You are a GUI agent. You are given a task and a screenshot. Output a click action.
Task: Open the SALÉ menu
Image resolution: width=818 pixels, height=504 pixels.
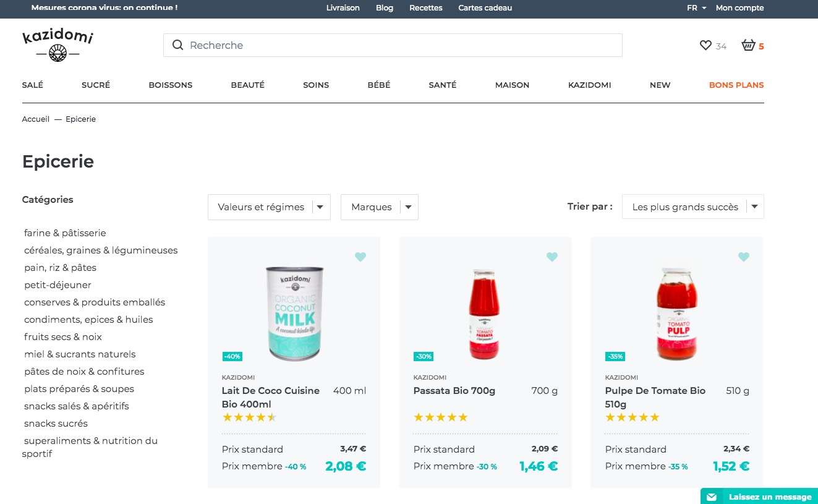click(33, 85)
